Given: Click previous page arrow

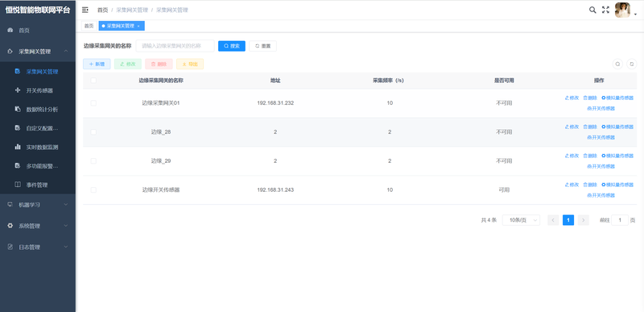Looking at the screenshot, I should (553, 220).
